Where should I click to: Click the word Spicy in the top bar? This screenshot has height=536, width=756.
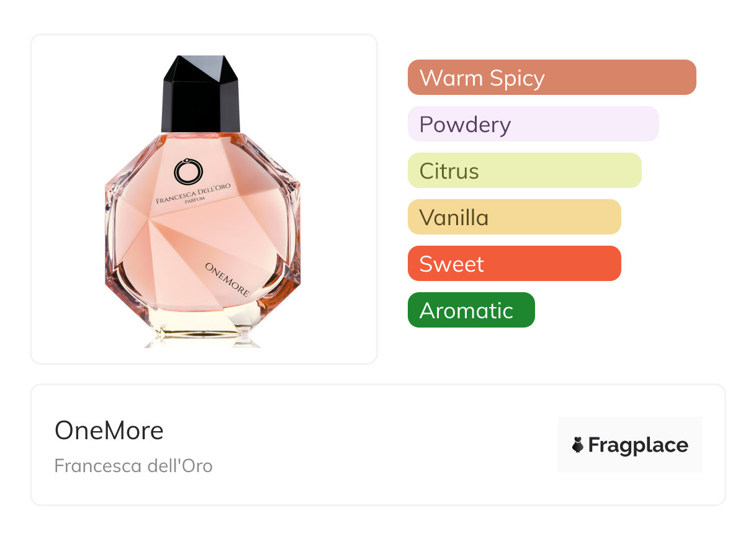pyautogui.click(x=517, y=79)
